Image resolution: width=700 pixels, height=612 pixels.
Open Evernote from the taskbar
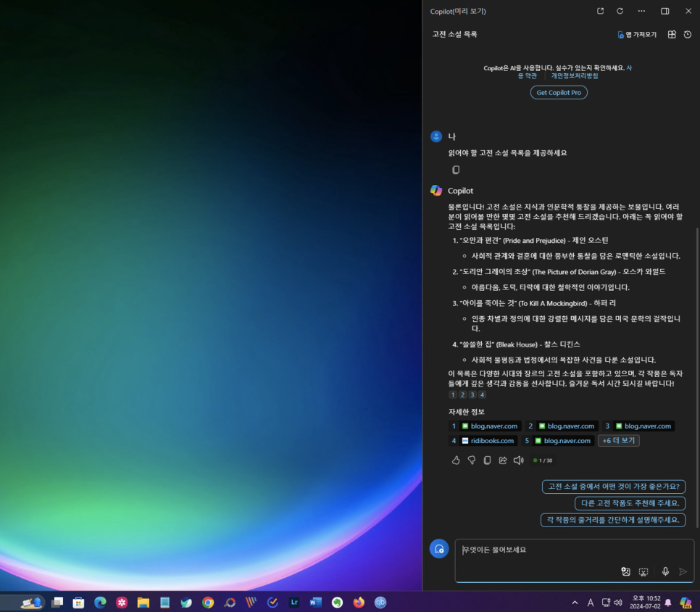(337, 603)
